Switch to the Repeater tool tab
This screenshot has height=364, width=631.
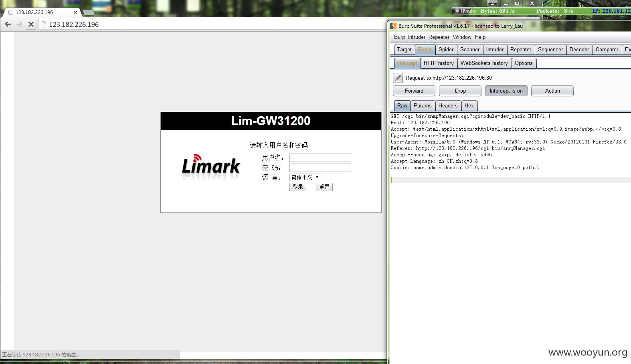(520, 49)
